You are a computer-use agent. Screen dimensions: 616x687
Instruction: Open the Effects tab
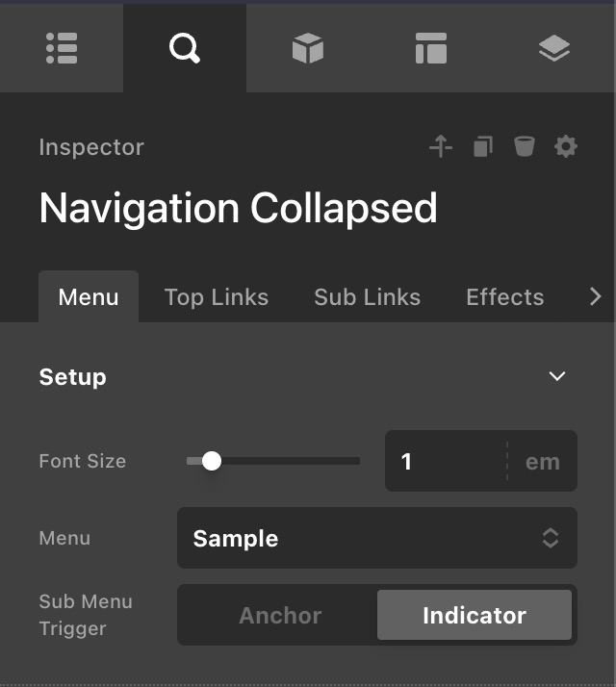point(504,296)
